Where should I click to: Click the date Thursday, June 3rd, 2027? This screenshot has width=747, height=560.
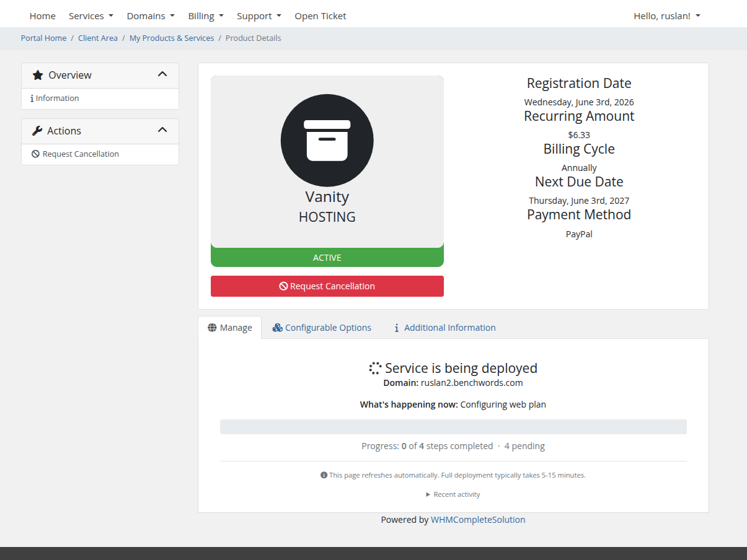[579, 201]
